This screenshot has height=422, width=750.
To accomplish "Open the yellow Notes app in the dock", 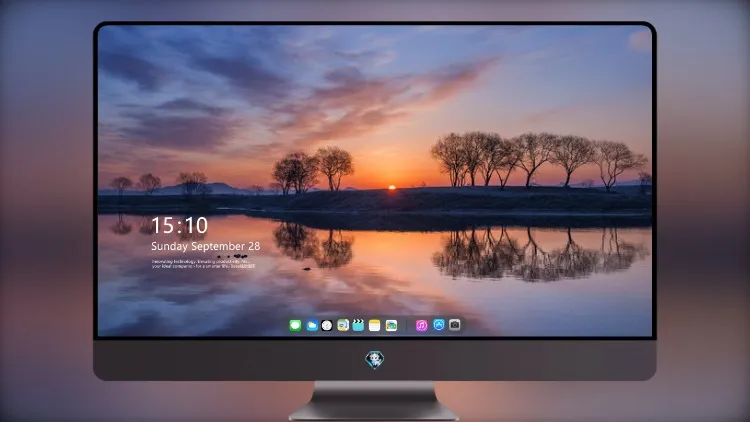I will point(375,325).
